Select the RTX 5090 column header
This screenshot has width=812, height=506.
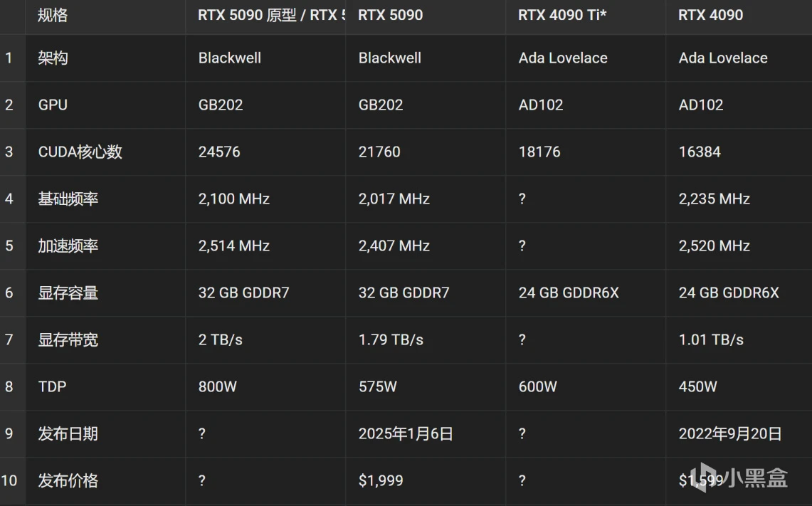click(390, 15)
